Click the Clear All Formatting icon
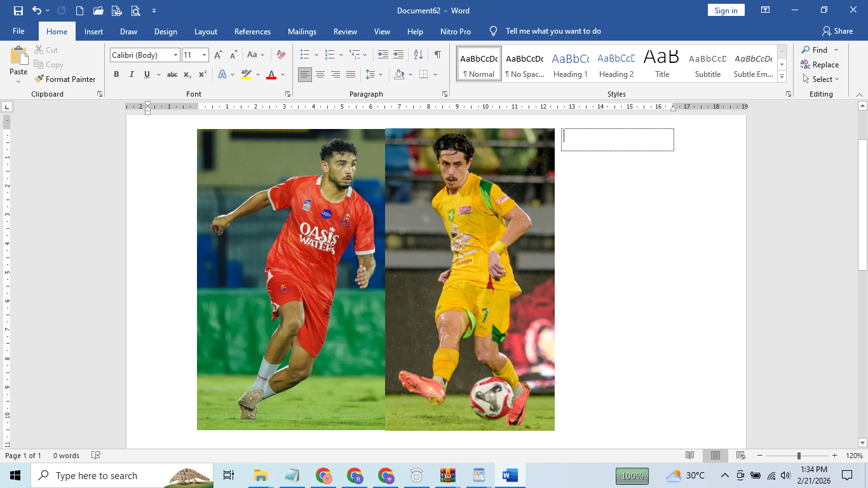Viewport: 868px width, 488px height. coord(281,55)
